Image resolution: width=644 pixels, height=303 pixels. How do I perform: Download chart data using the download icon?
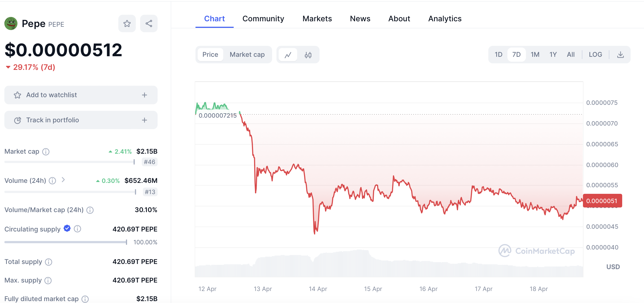[x=620, y=55]
